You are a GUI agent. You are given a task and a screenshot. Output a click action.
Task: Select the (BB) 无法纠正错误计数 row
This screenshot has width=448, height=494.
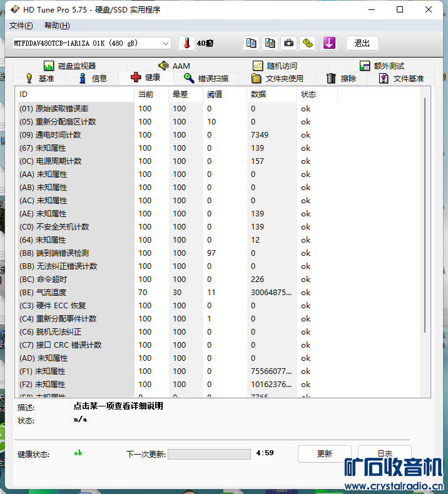tap(218, 266)
